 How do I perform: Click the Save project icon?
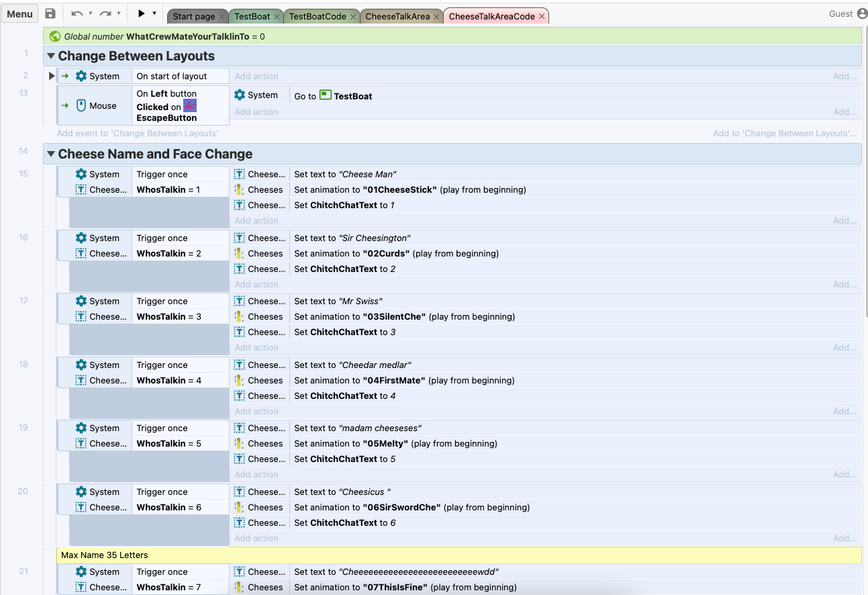(50, 13)
